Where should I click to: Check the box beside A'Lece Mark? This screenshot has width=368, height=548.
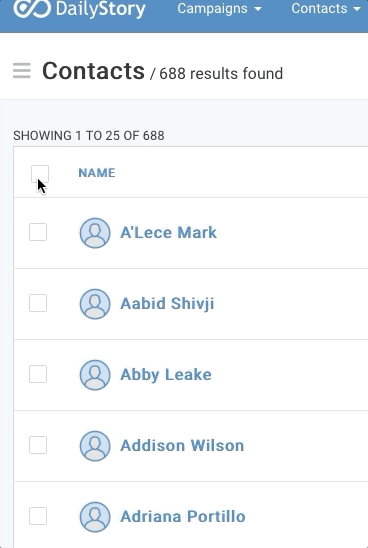tap(38, 232)
